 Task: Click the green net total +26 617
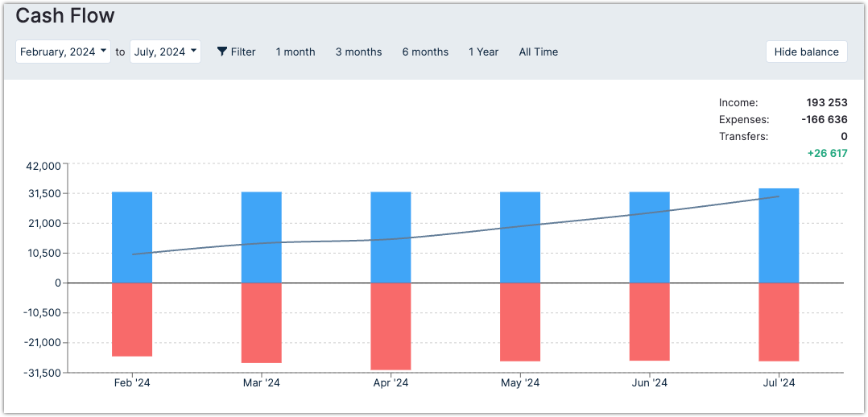(x=827, y=153)
